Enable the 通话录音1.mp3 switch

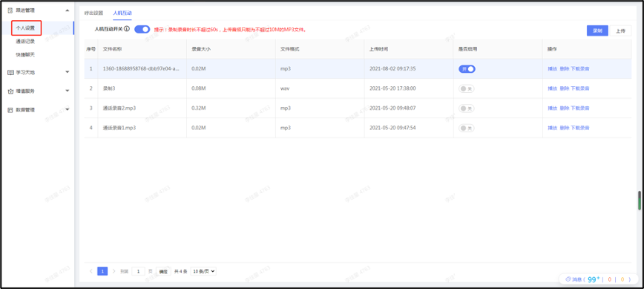pos(467,128)
